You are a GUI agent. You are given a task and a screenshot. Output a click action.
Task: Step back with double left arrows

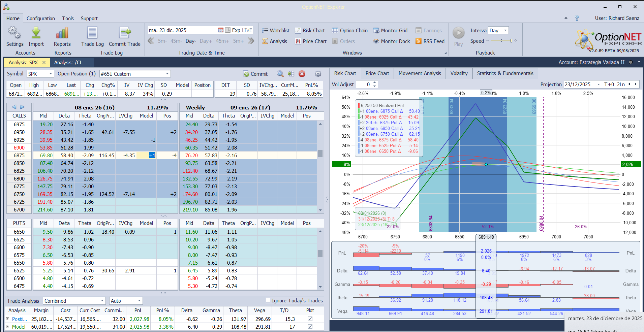pos(151,41)
